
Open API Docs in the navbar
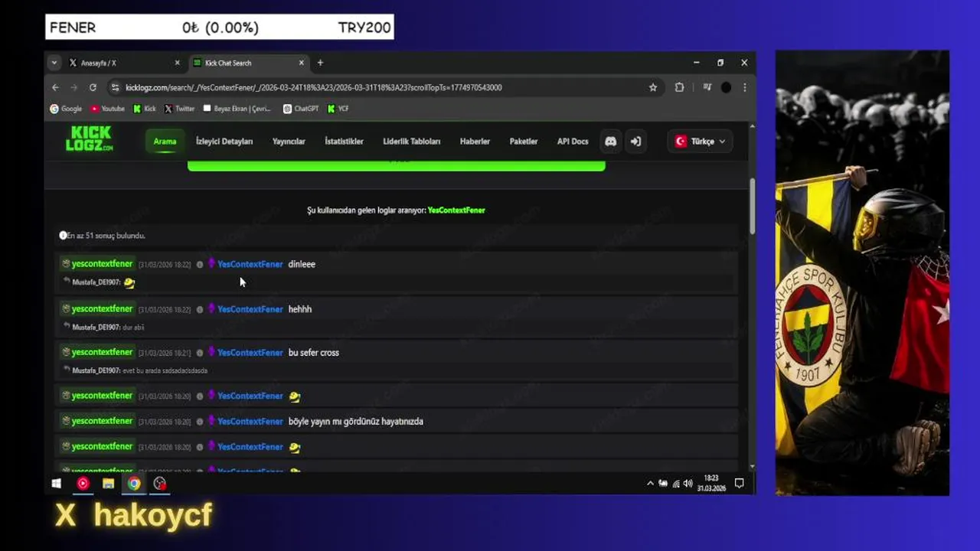coord(573,142)
